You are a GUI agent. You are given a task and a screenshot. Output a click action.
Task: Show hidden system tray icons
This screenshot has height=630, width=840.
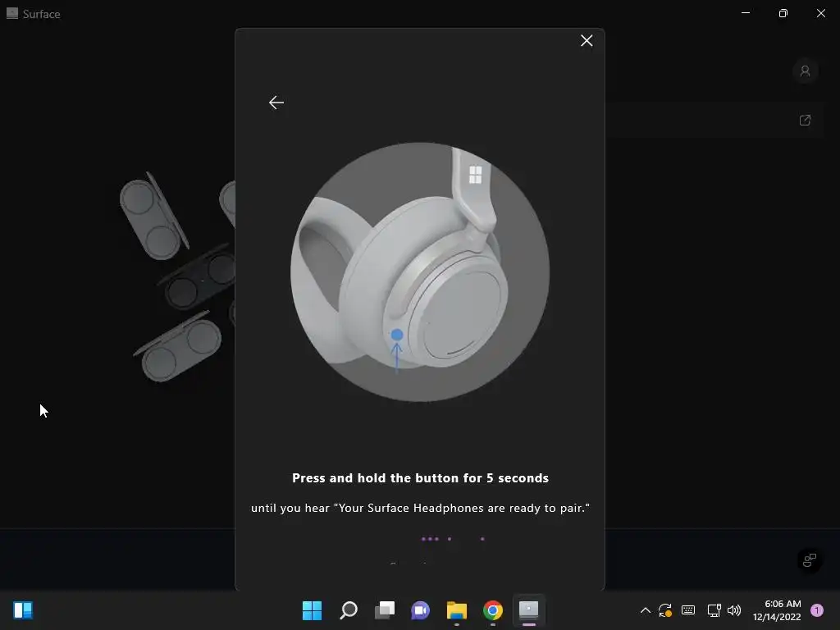click(x=646, y=610)
